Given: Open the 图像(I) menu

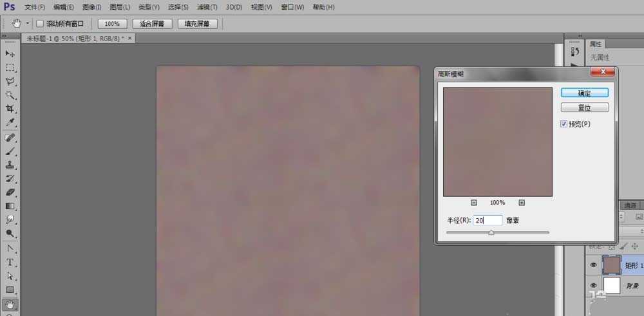Looking at the screenshot, I should (91, 7).
